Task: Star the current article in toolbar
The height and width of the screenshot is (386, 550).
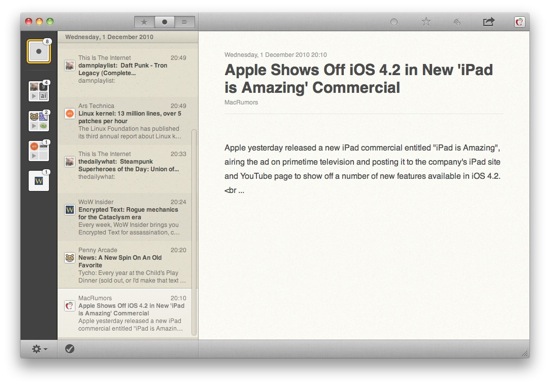Action: click(x=426, y=22)
